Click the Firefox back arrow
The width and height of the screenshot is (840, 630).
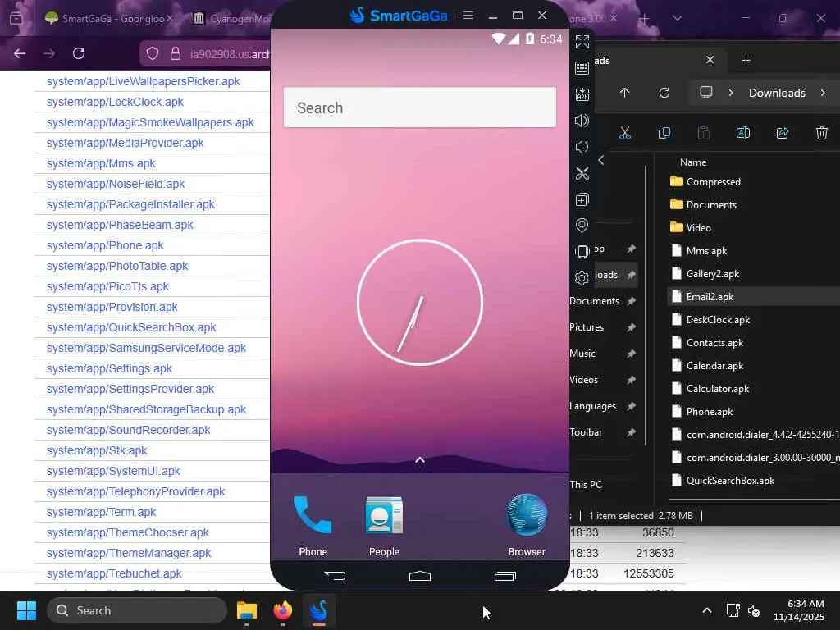(20, 53)
